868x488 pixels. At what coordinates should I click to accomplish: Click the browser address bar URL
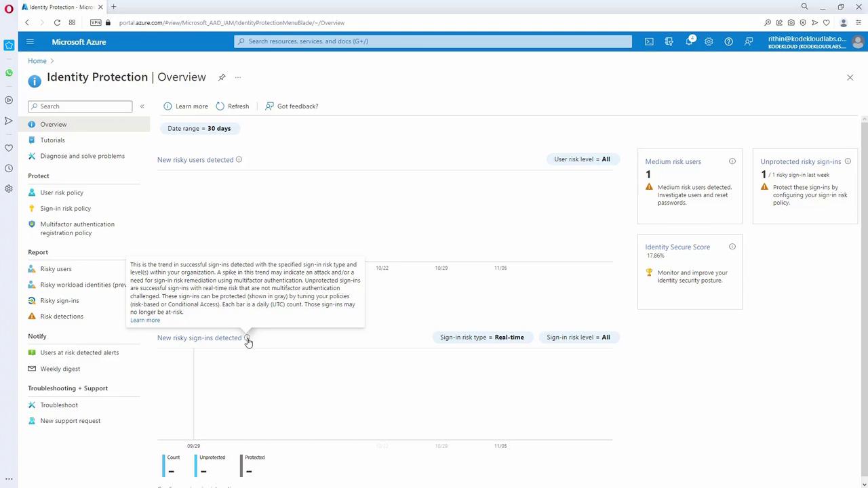[x=232, y=22]
